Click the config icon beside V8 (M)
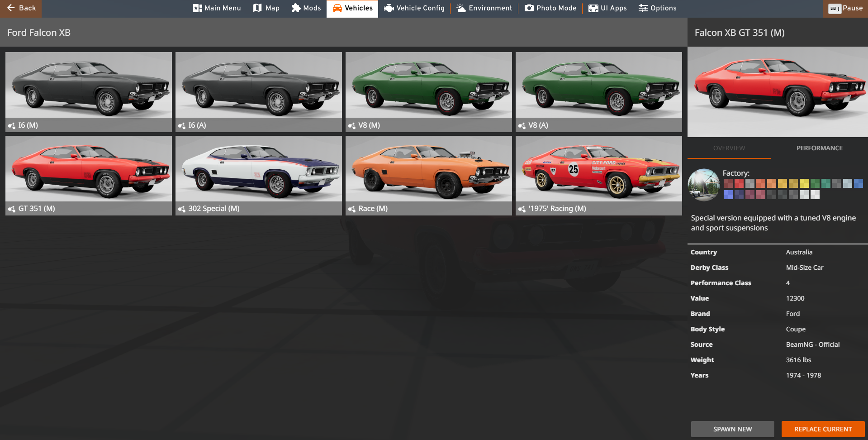 click(x=352, y=125)
